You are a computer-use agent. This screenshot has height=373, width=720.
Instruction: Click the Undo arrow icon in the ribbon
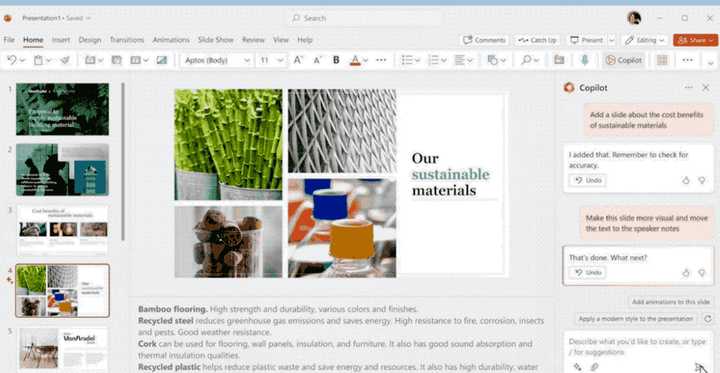pyautogui.click(x=12, y=60)
